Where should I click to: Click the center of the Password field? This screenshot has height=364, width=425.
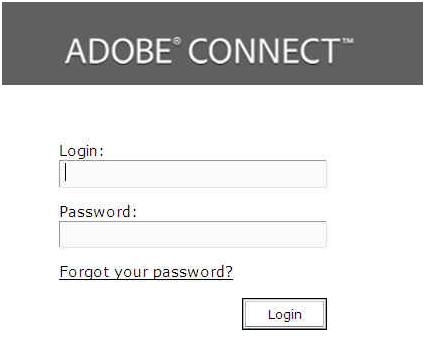click(193, 235)
